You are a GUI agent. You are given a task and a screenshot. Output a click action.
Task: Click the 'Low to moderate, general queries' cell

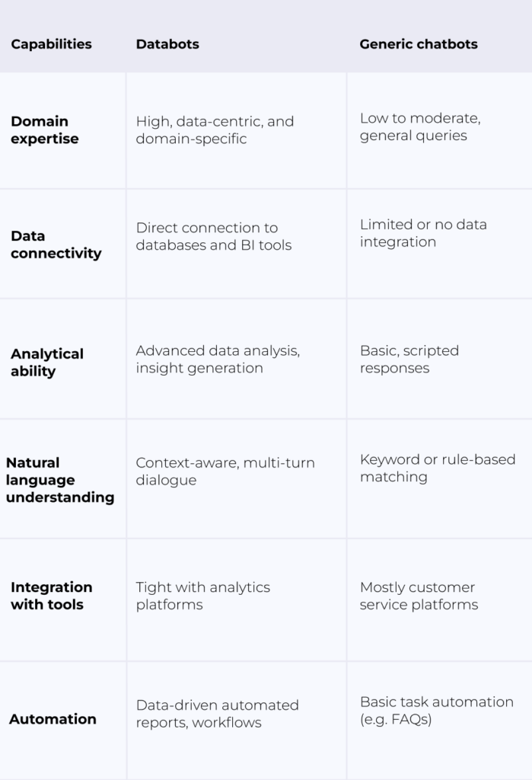pos(420,127)
